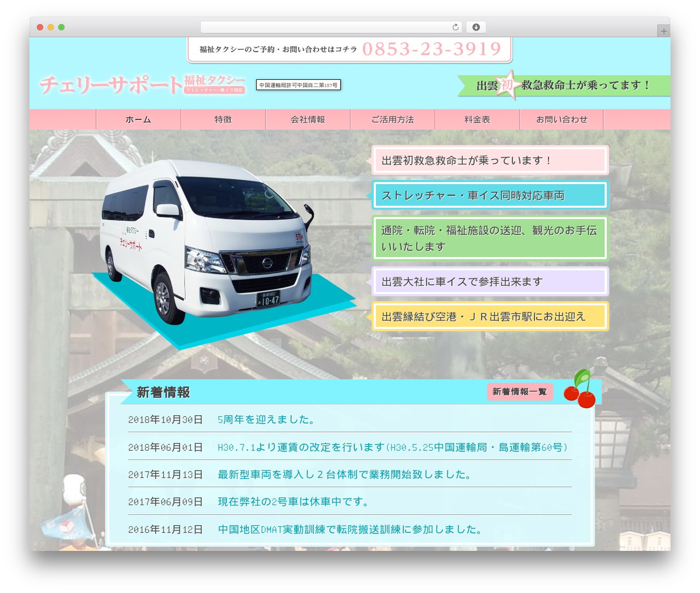The height and width of the screenshot is (593, 700).
Task: Click the date 2016年11月12日
Action: 166,529
